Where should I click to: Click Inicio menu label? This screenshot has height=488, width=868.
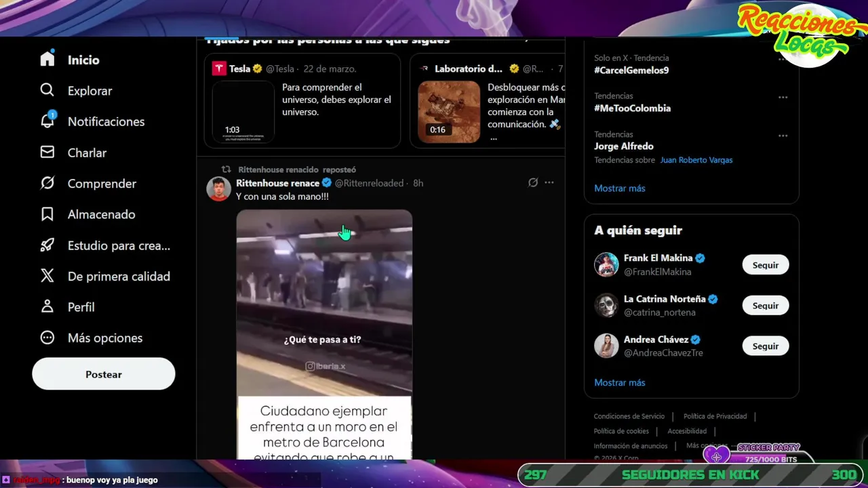pyautogui.click(x=83, y=60)
